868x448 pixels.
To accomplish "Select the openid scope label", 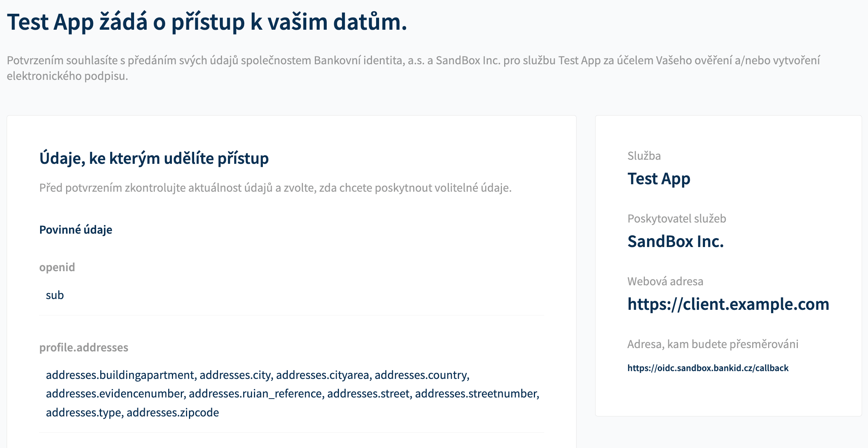I will click(x=57, y=267).
